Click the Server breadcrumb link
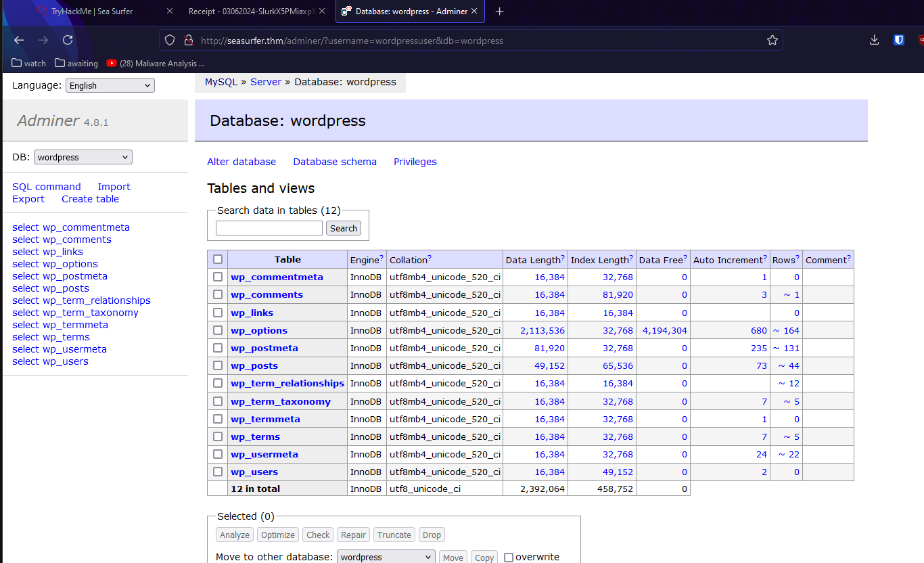The width and height of the screenshot is (924, 563). tap(266, 82)
